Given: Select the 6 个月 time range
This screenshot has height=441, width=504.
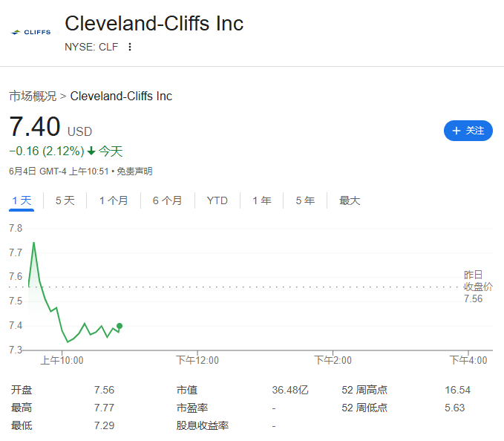Looking at the screenshot, I should point(168,200).
